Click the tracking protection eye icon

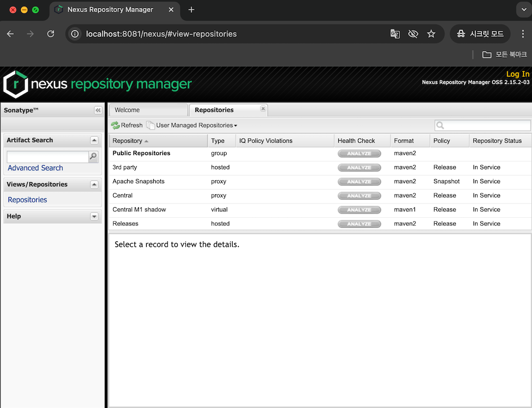pyautogui.click(x=413, y=34)
